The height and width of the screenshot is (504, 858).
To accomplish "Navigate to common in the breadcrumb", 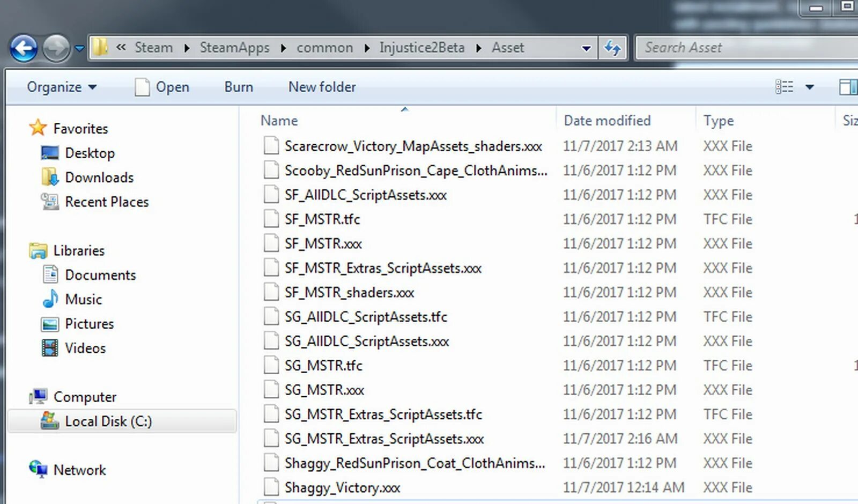I will click(324, 48).
